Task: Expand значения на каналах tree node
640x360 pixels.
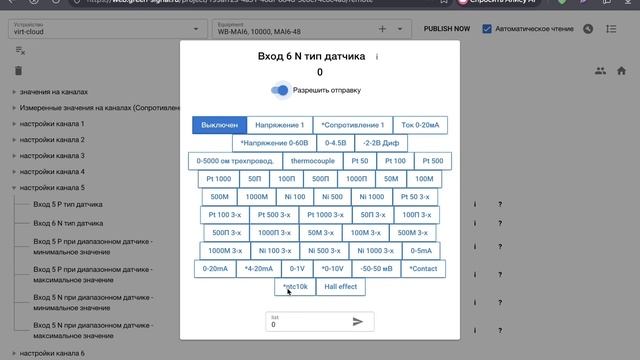Action: (x=14, y=92)
